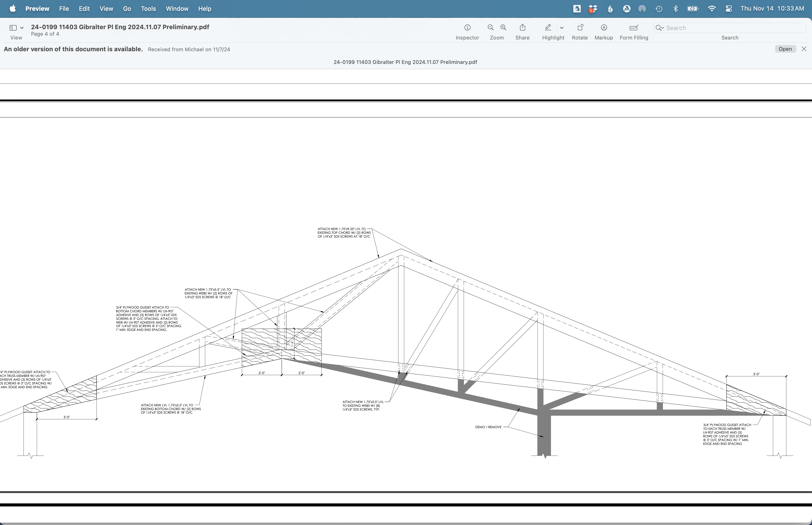Click the Wi-Fi status icon
812x525 pixels.
(x=711, y=9)
